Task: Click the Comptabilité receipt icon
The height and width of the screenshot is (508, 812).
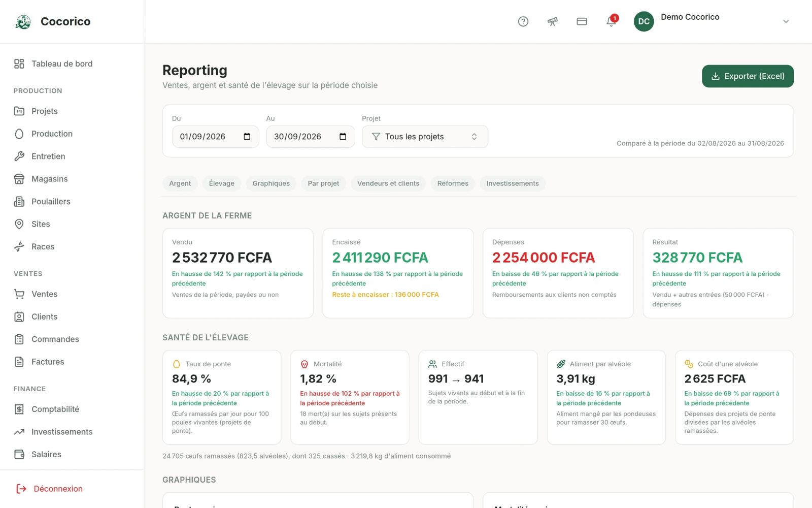Action: point(19,409)
